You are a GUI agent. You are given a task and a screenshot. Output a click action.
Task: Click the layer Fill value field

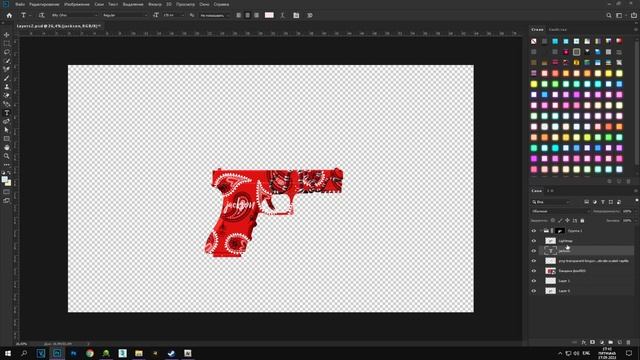pos(627,220)
